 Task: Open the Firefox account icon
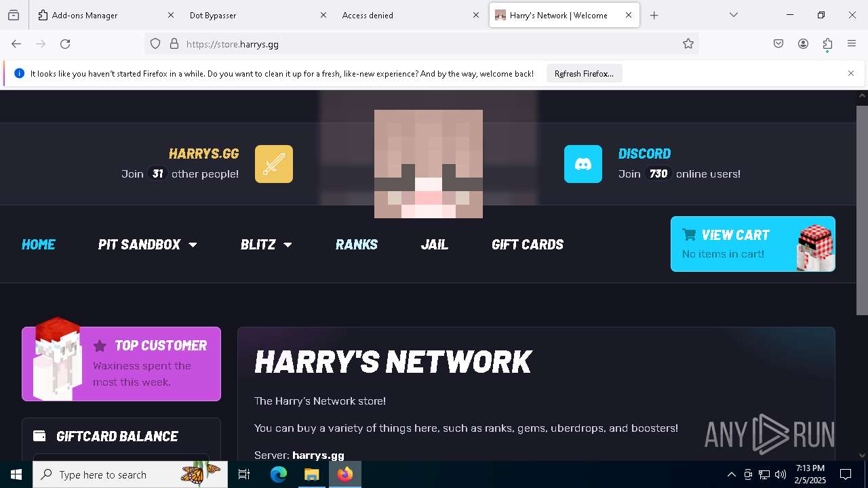point(803,44)
